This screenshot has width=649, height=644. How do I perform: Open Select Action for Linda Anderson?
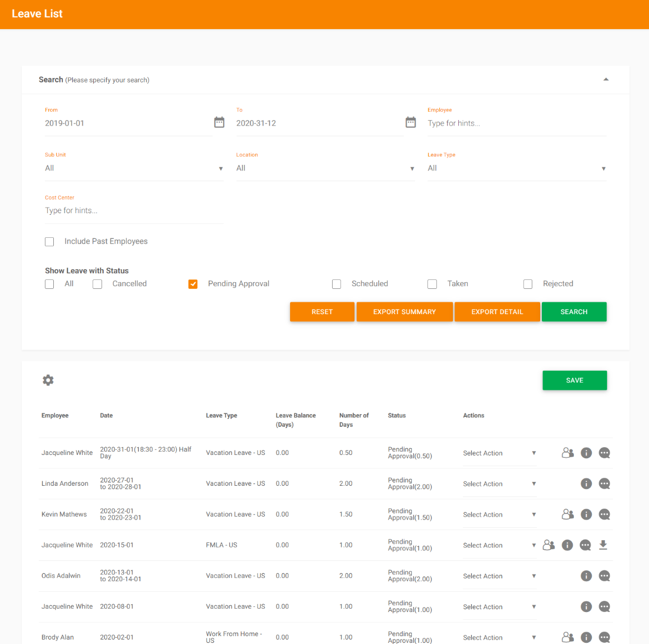(500, 484)
